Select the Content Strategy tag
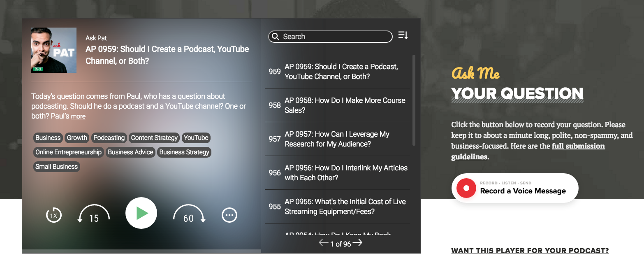This screenshot has width=644, height=270. point(154,138)
